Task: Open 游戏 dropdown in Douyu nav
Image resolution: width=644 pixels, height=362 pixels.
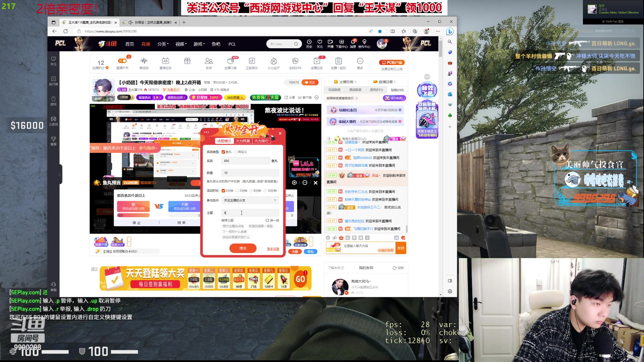Action: click(x=199, y=44)
